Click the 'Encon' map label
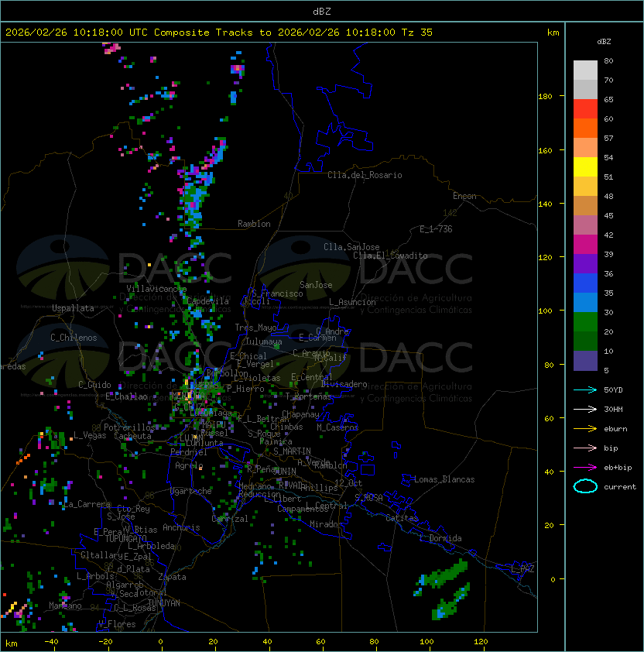 pos(464,196)
